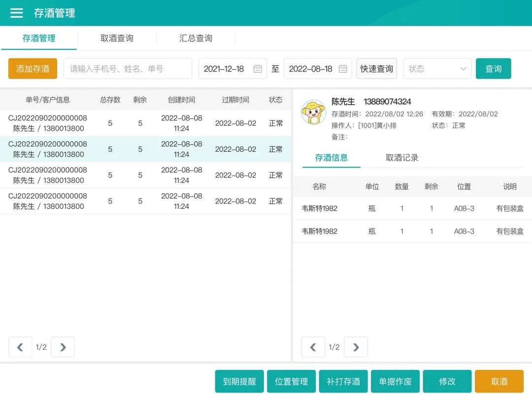Click calendar icon in start date field
This screenshot has height=399, width=532.
258,69
